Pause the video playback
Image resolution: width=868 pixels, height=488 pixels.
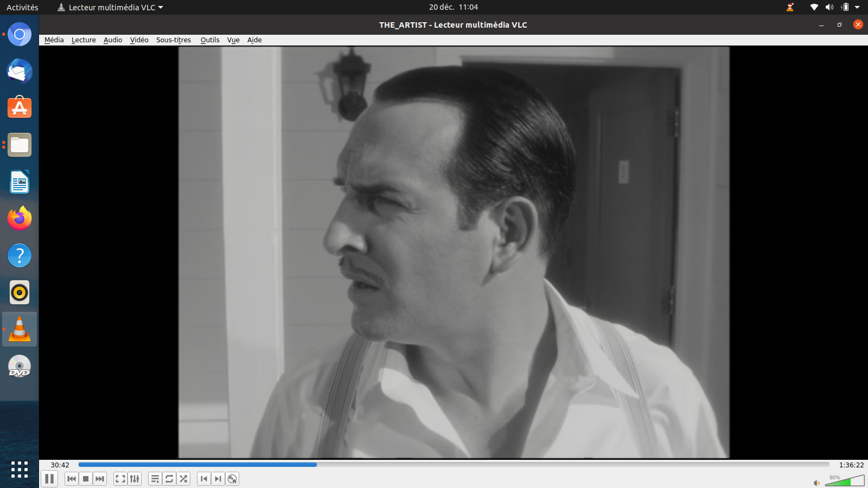(49, 479)
